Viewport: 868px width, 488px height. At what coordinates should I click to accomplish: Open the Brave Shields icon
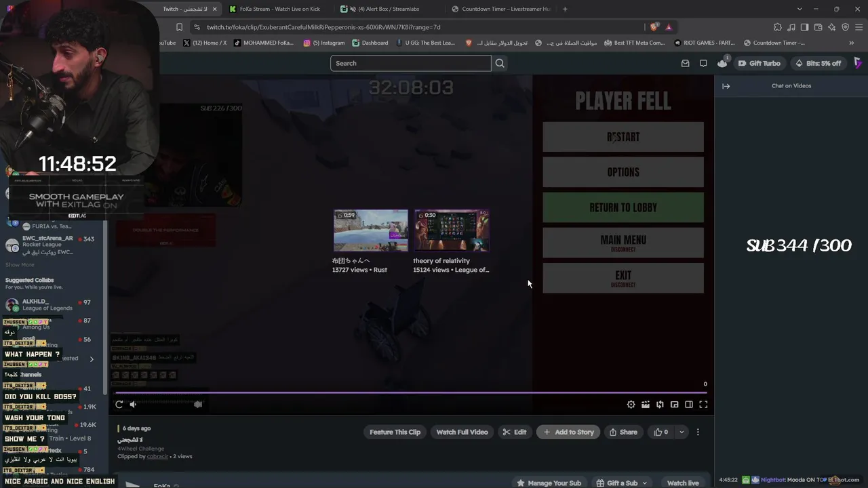pyautogui.click(x=654, y=27)
